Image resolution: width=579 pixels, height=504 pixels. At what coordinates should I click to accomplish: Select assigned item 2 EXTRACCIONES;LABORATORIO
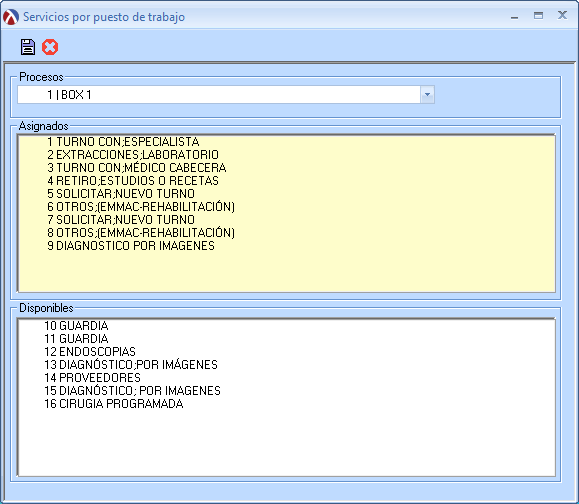pos(133,155)
